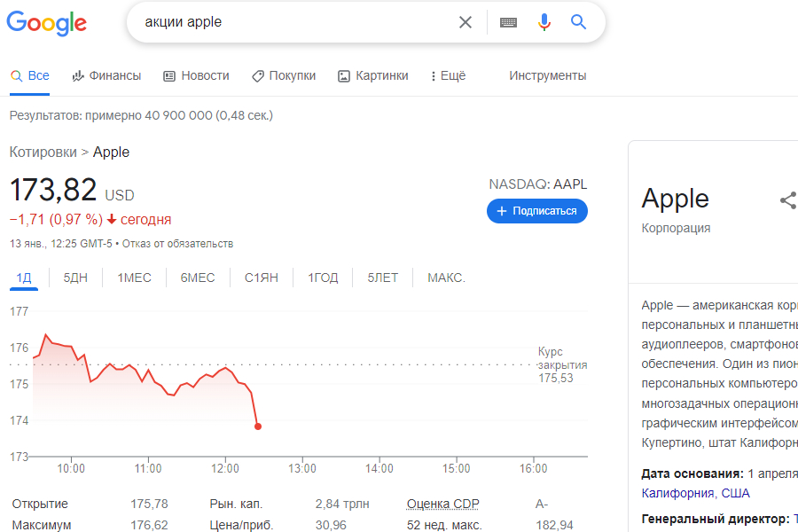Open the Shopping results tab
Viewport: 798px width, 532px height.
[x=284, y=76]
